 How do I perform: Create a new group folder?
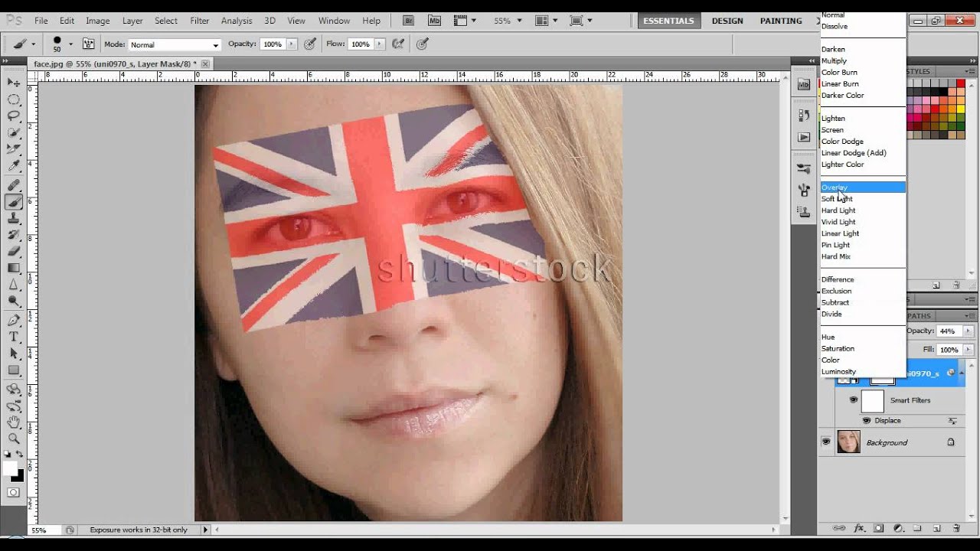(x=916, y=528)
